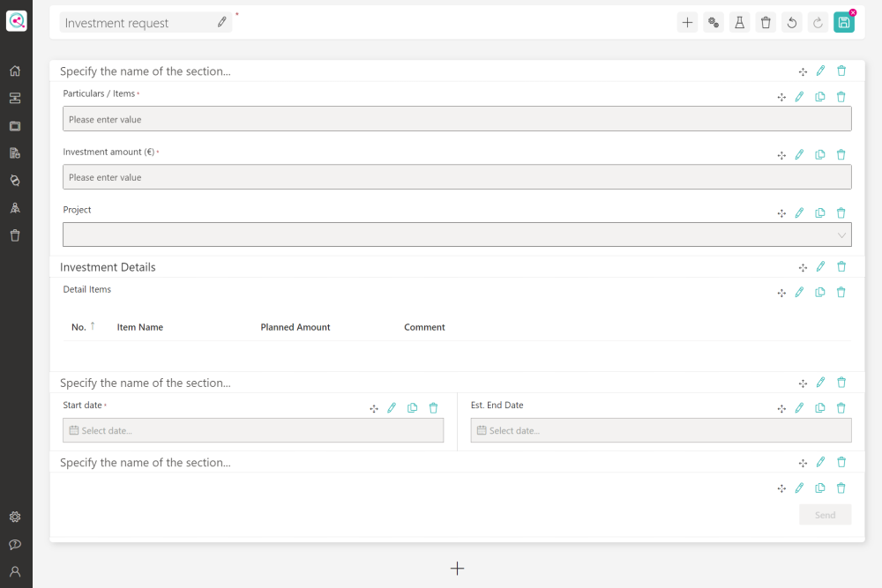882x588 pixels.
Task: Duplicate the Start date field
Action: pyautogui.click(x=412, y=408)
